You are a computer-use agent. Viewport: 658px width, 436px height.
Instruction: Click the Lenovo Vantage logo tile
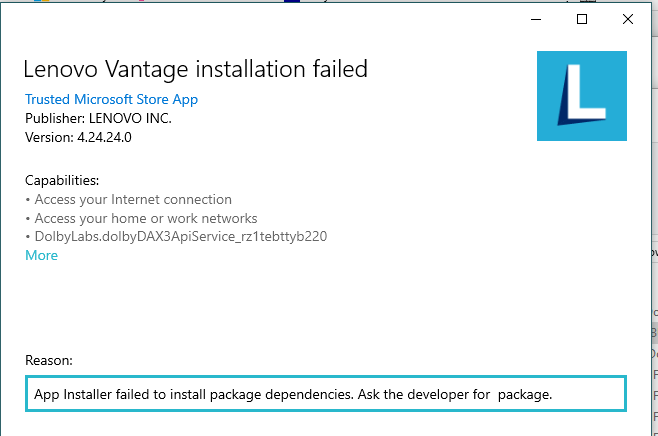582,95
